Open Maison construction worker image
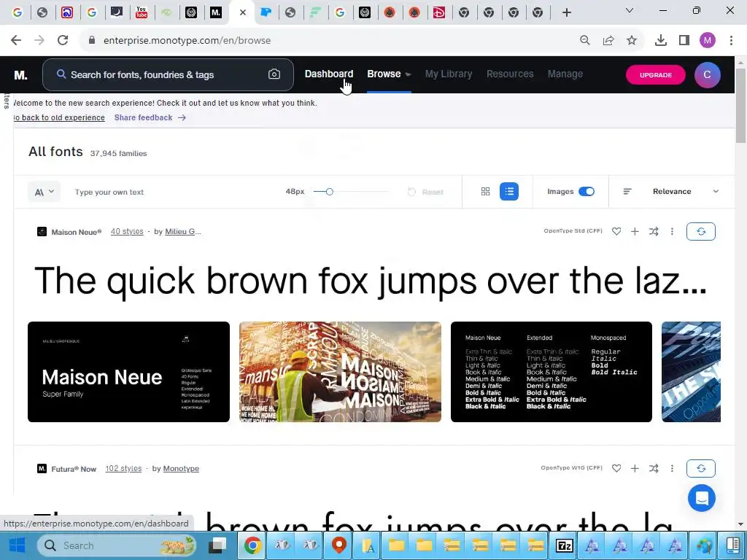 pos(340,372)
